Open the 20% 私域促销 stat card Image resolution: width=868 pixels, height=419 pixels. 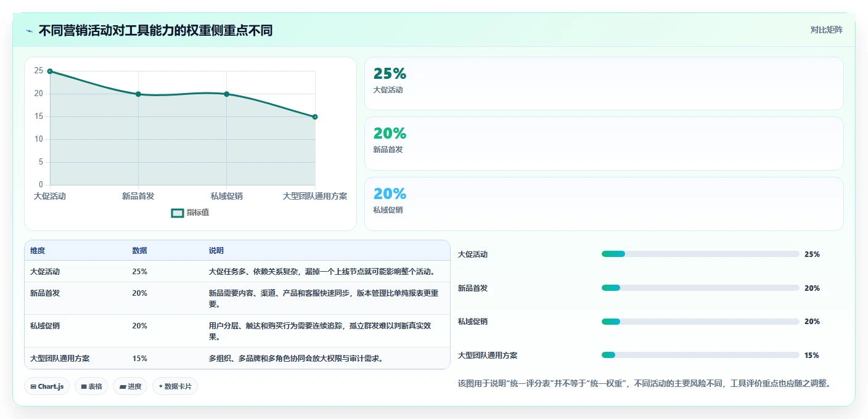point(604,204)
